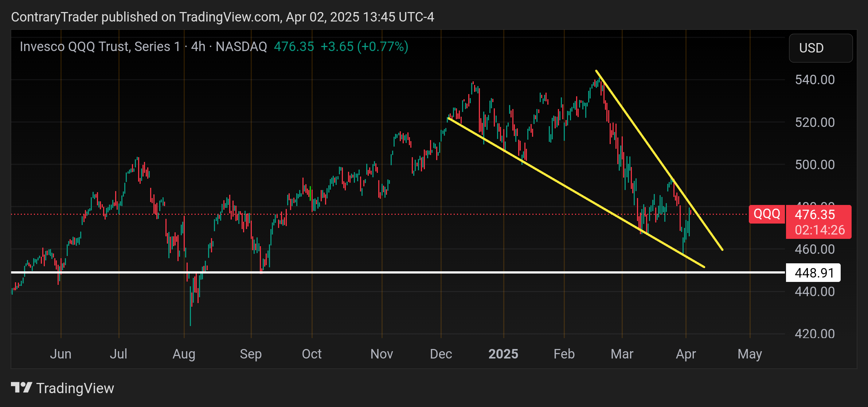Click the Aug label on time axis
Image resolution: width=868 pixels, height=407 pixels.
tap(184, 354)
